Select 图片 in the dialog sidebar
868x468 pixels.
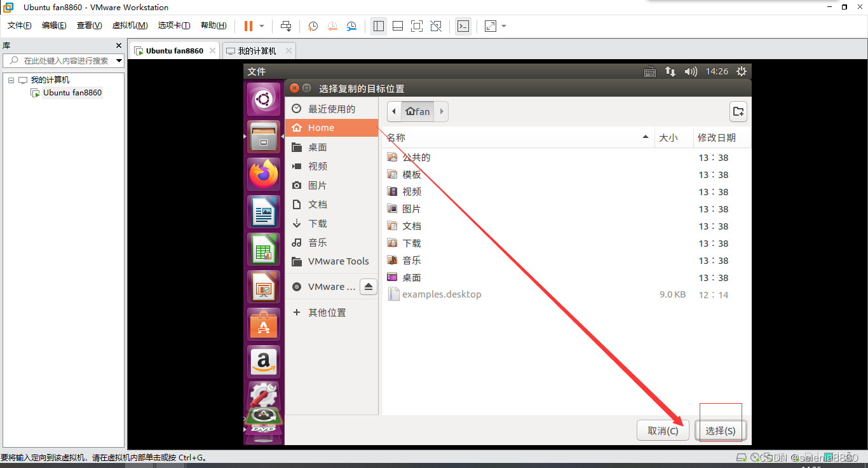(x=332, y=185)
